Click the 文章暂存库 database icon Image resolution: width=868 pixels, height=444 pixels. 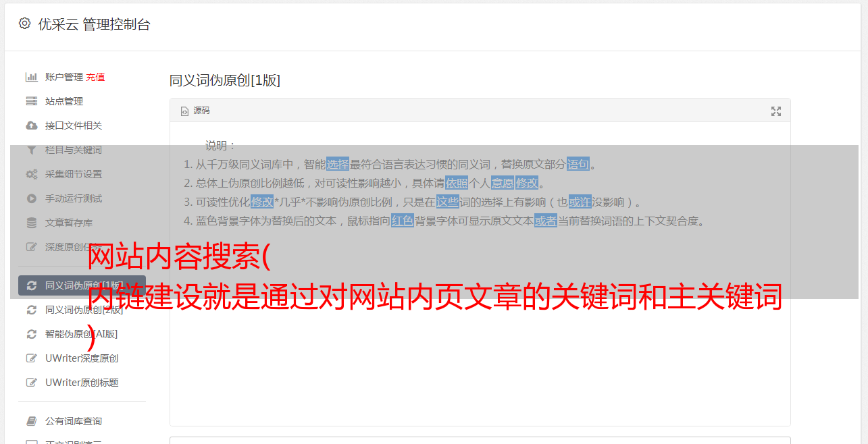[31, 223]
